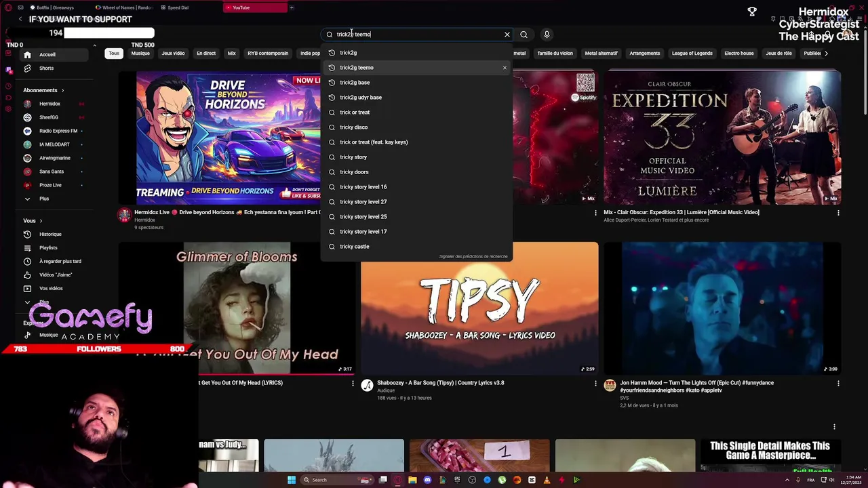Select the 'Musique' filter chip

[x=140, y=53]
